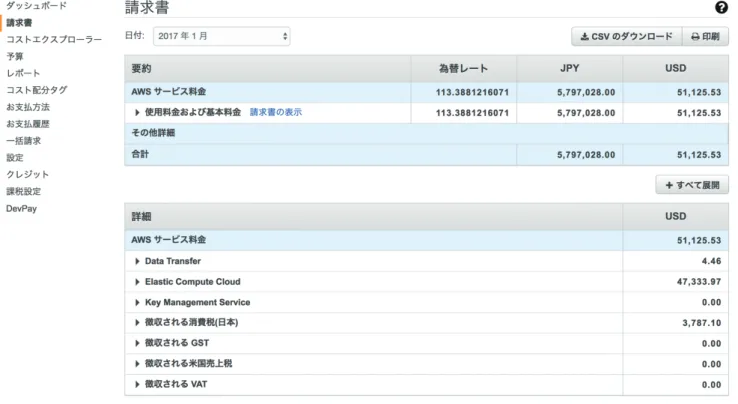Open クレジット in the sidebar
This screenshot has height=404, width=738.
point(27,174)
